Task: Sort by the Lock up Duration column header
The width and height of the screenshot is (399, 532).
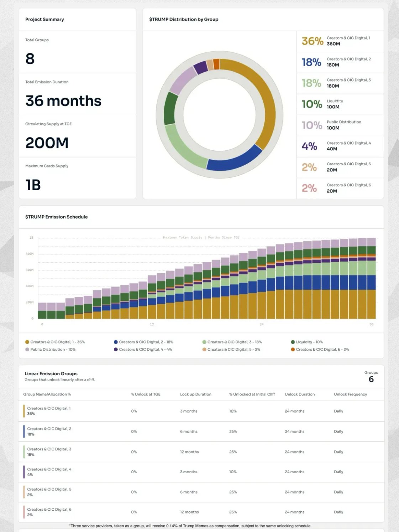Action: point(195,394)
